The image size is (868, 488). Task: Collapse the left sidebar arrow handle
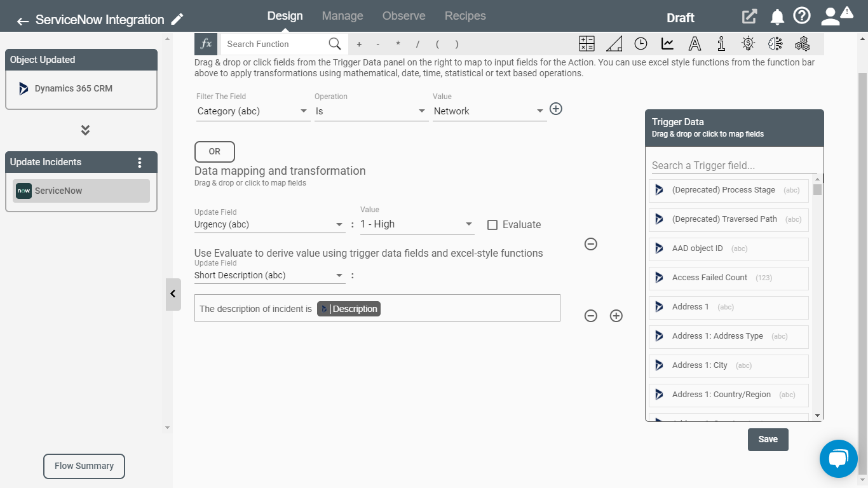point(173,294)
